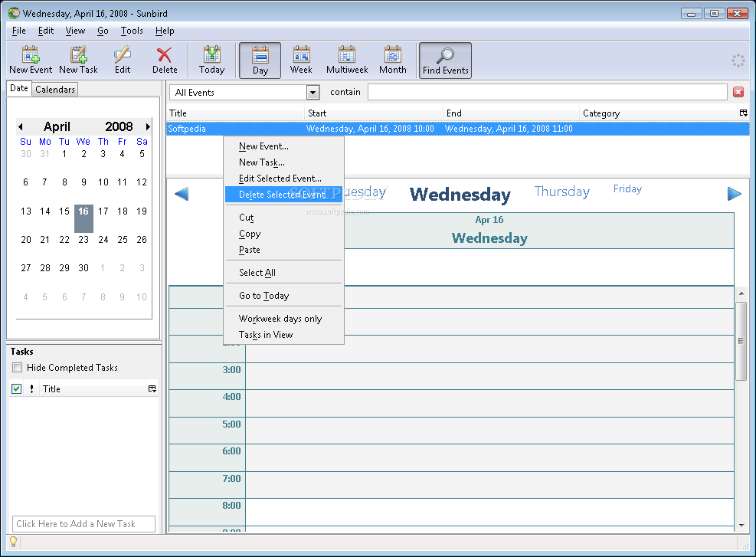Screen dimensions: 756x557
Task: Switch to the Calendars tab
Action: [55, 89]
